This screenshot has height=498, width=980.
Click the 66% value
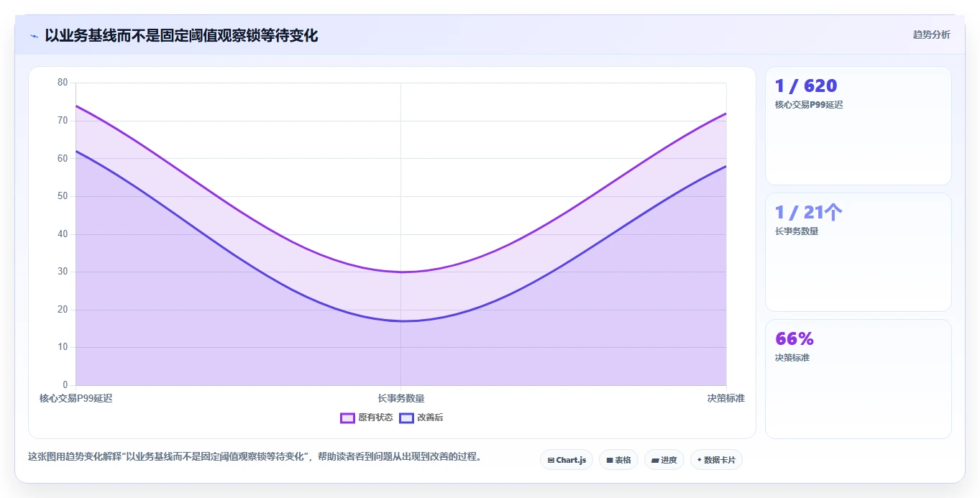794,339
